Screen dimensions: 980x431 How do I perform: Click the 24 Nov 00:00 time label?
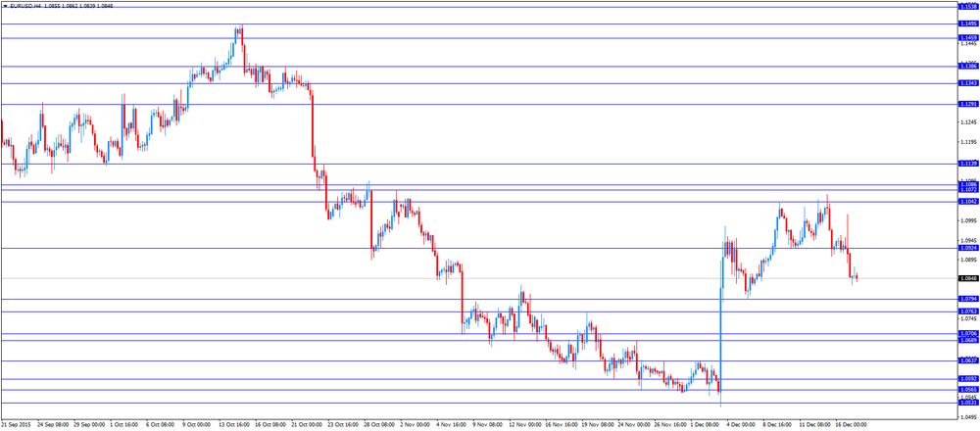[633, 424]
